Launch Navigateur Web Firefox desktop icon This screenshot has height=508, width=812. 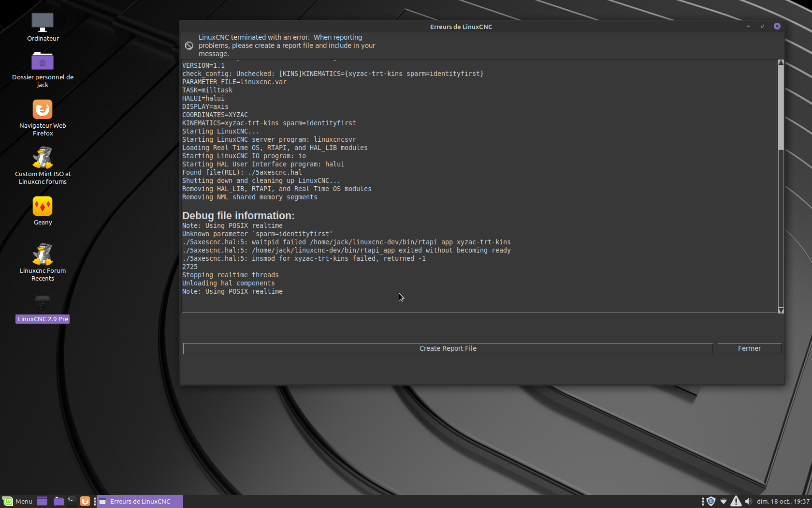[x=43, y=109]
